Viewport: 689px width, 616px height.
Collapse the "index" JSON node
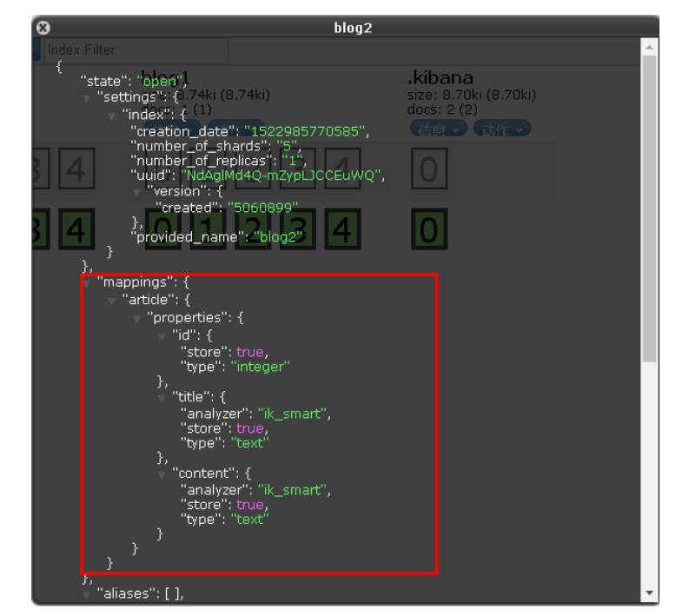click(x=111, y=116)
